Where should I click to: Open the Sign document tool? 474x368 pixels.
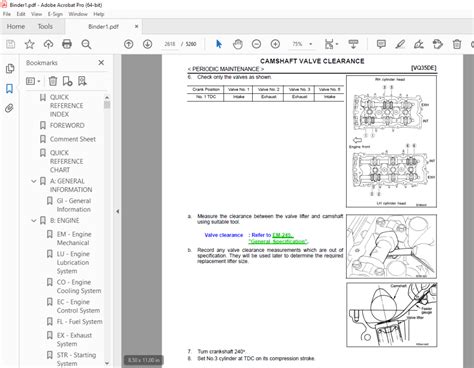pos(419,44)
